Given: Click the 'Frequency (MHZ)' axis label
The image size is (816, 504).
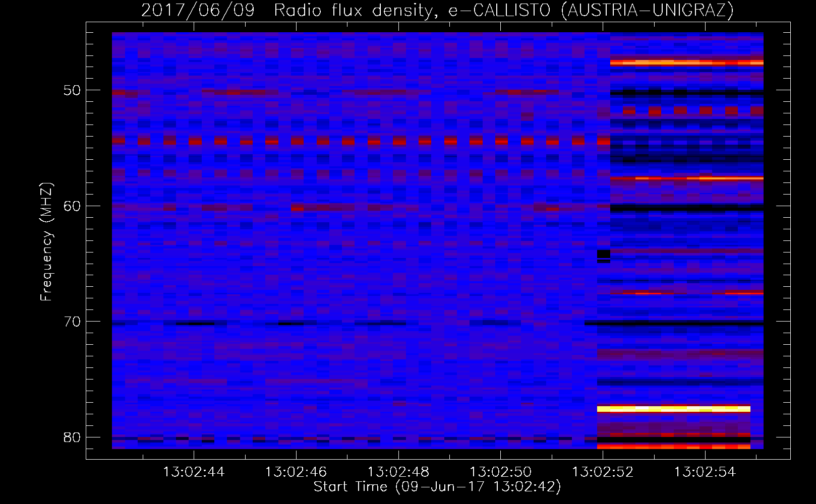Looking at the screenshot, I should (x=46, y=242).
